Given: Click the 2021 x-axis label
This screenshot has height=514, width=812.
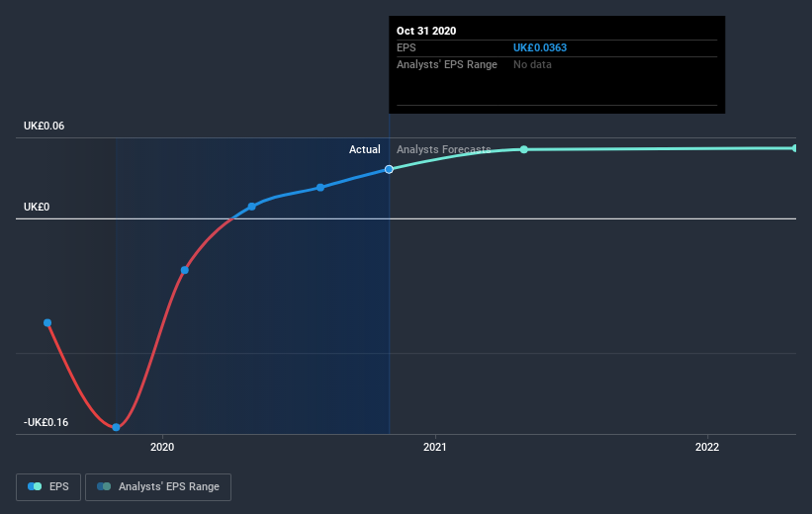Looking at the screenshot, I should click(434, 447).
